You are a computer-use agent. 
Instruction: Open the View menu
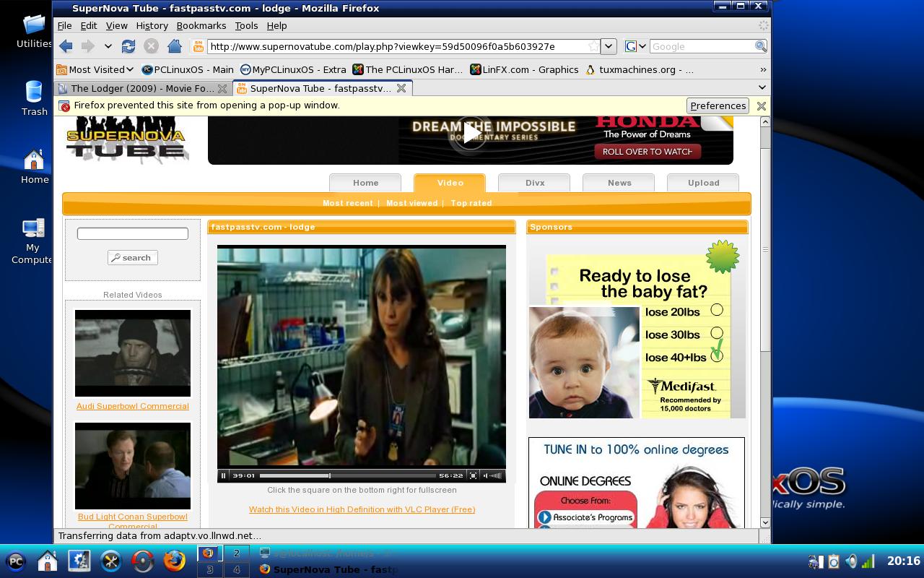[116, 25]
